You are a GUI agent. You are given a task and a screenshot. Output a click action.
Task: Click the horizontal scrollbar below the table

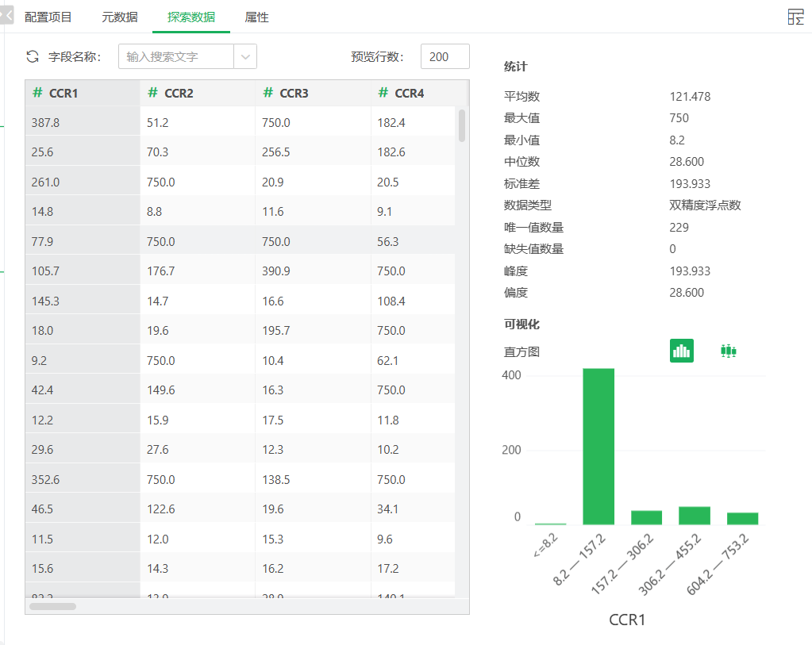53,606
